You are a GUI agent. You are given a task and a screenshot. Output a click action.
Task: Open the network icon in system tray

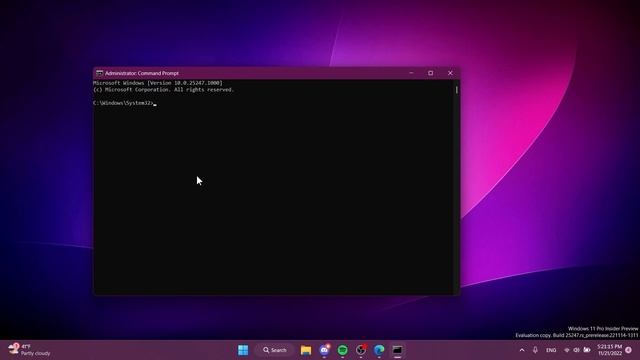click(567, 350)
